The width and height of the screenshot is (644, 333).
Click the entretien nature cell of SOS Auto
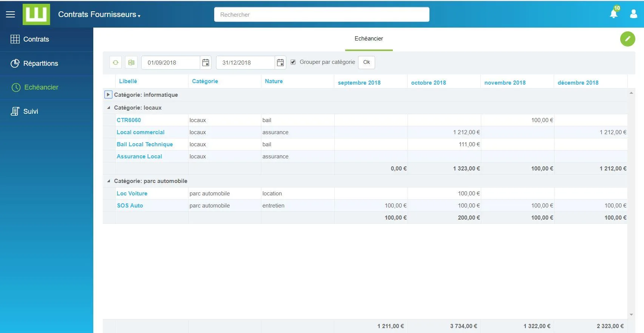298,206
